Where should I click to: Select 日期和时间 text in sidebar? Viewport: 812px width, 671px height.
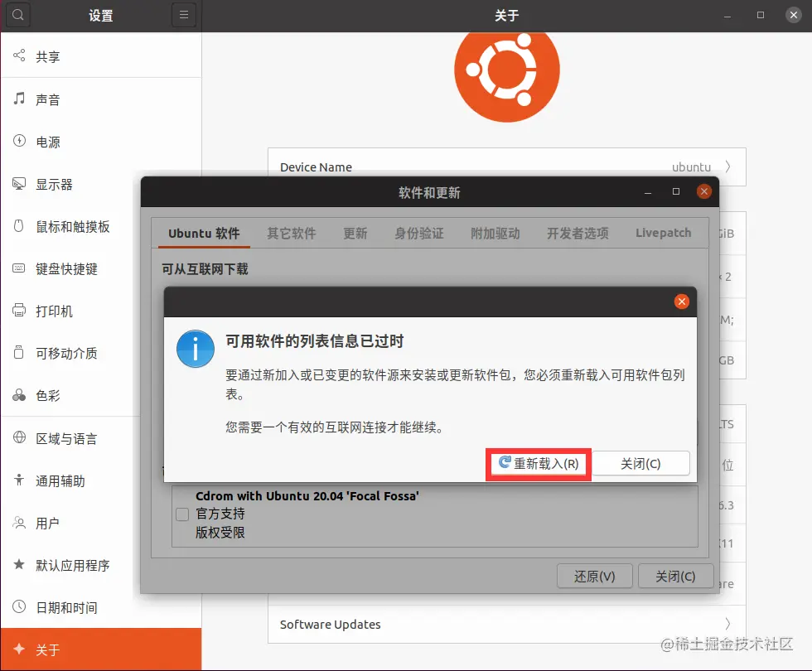point(66,608)
